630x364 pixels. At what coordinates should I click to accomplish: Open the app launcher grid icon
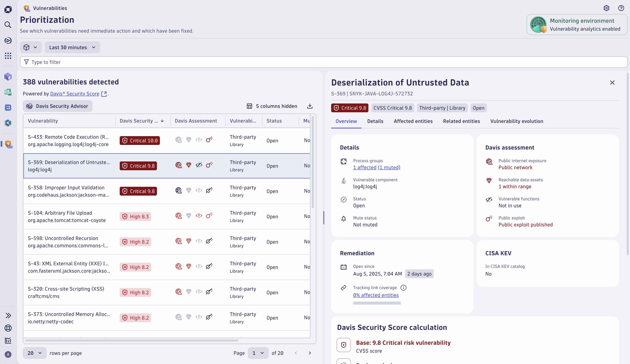coord(8,56)
